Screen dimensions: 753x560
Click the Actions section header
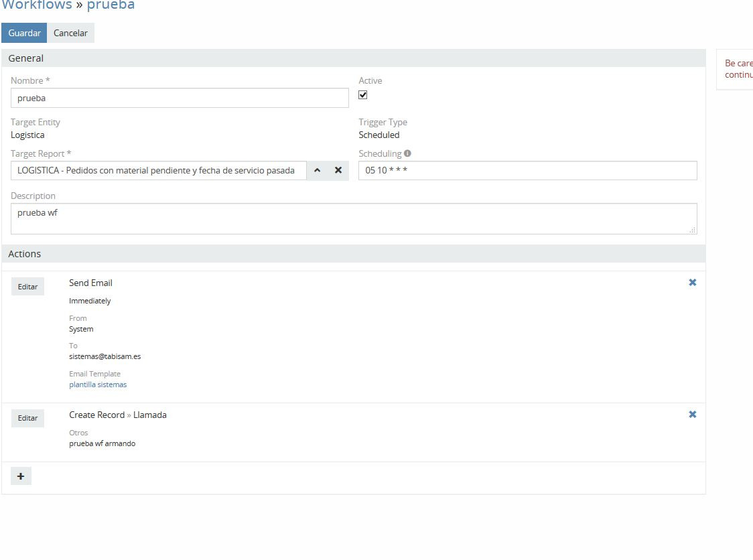coord(24,254)
